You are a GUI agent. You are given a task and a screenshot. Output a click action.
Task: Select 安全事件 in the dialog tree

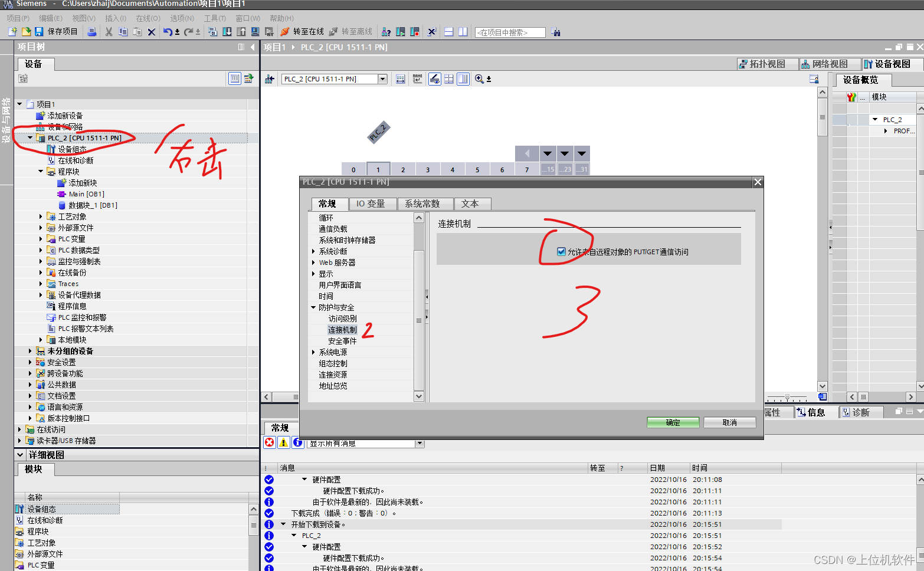click(342, 341)
